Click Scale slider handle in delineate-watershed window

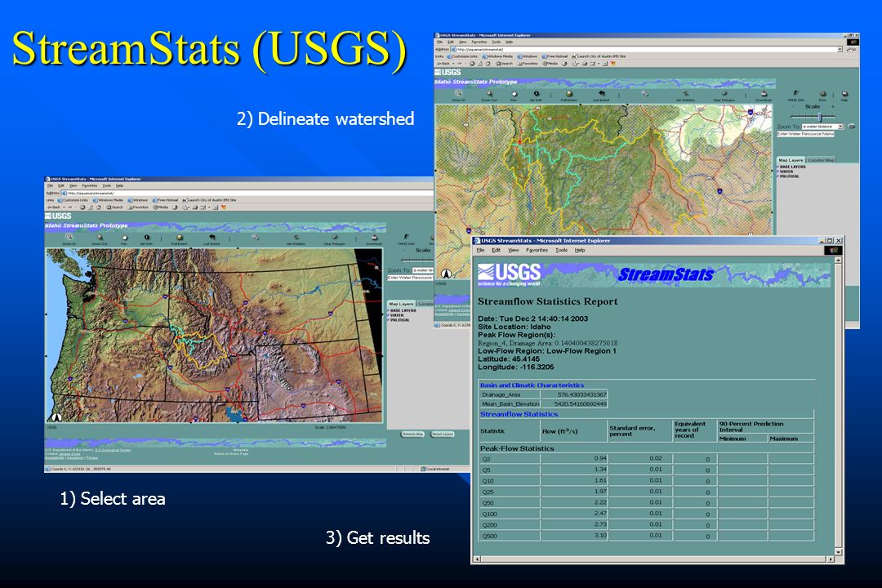tap(820, 117)
